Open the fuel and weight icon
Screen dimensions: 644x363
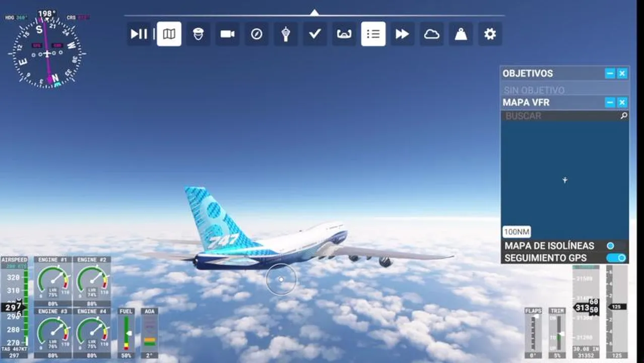[x=461, y=34]
